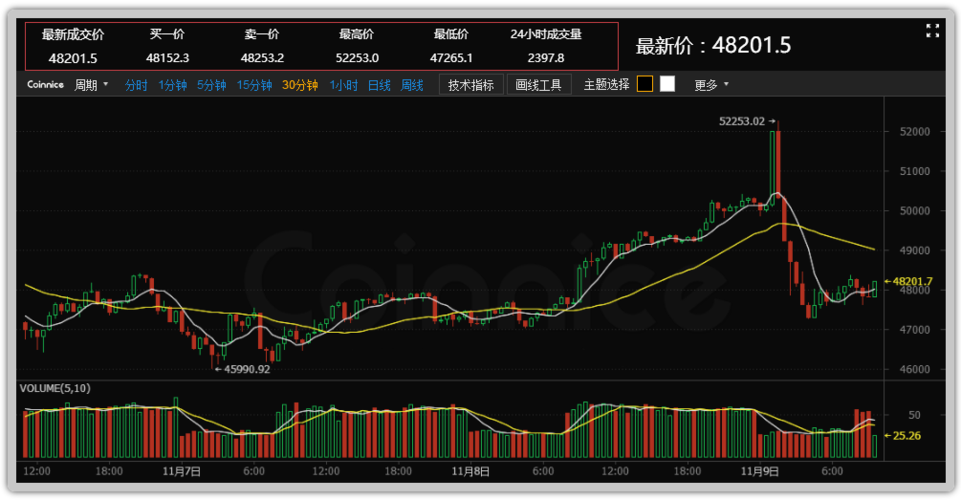Switch to 日线 daily chart
This screenshot has height=500, width=961.
[379, 85]
